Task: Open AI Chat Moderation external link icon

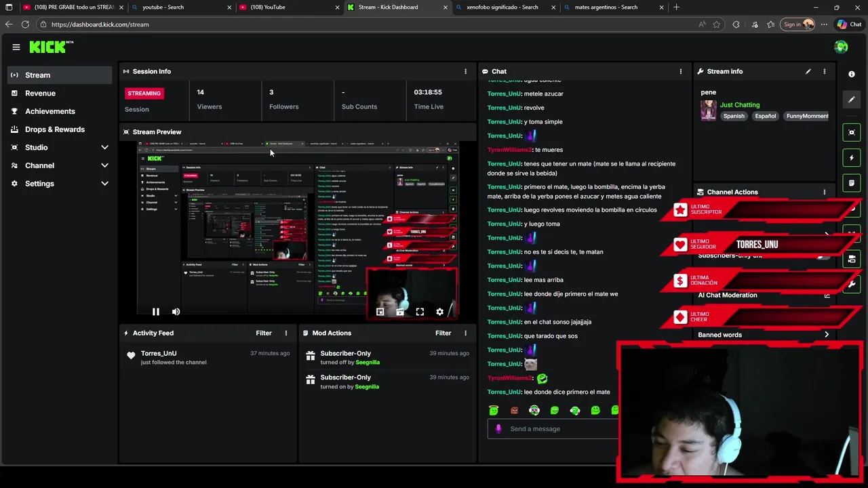Action: [x=827, y=295]
